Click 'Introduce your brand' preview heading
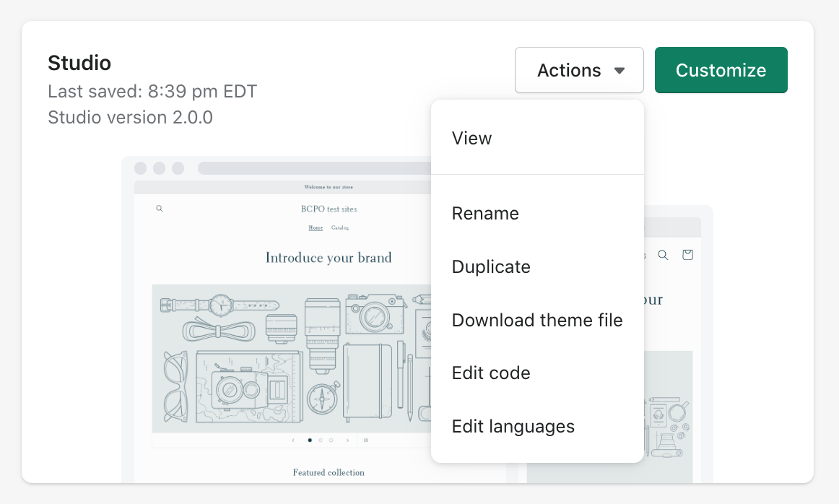The image size is (839, 504). tap(329, 258)
